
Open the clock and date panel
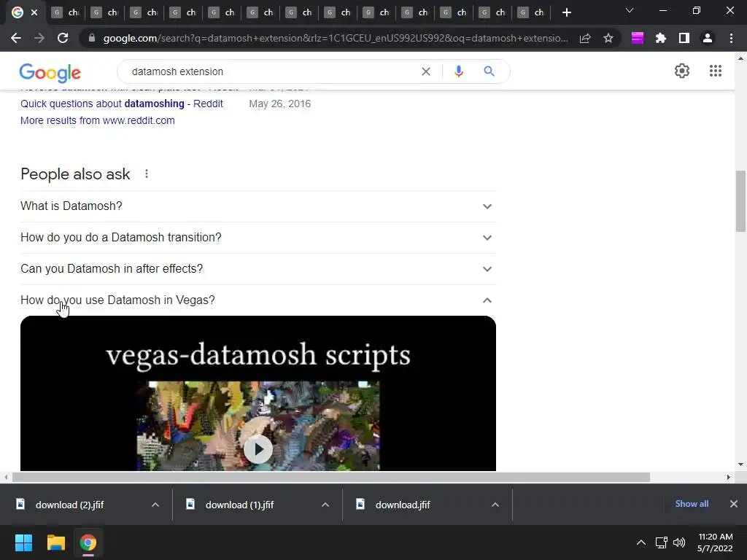715,542
